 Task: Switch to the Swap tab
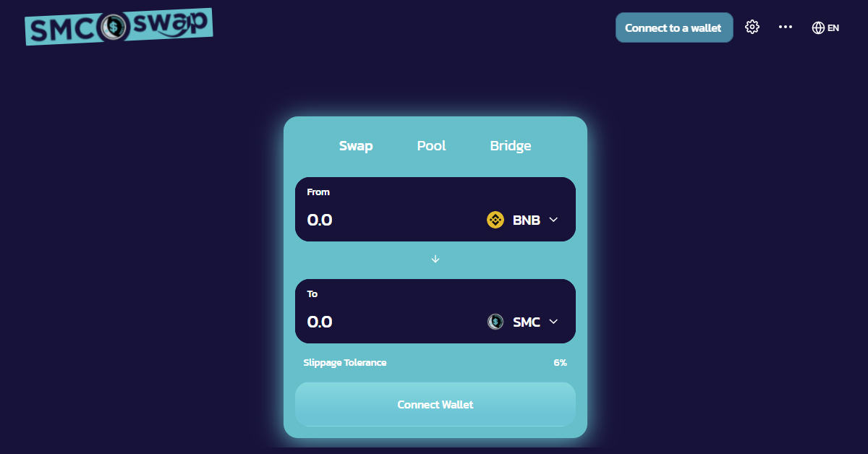356,146
